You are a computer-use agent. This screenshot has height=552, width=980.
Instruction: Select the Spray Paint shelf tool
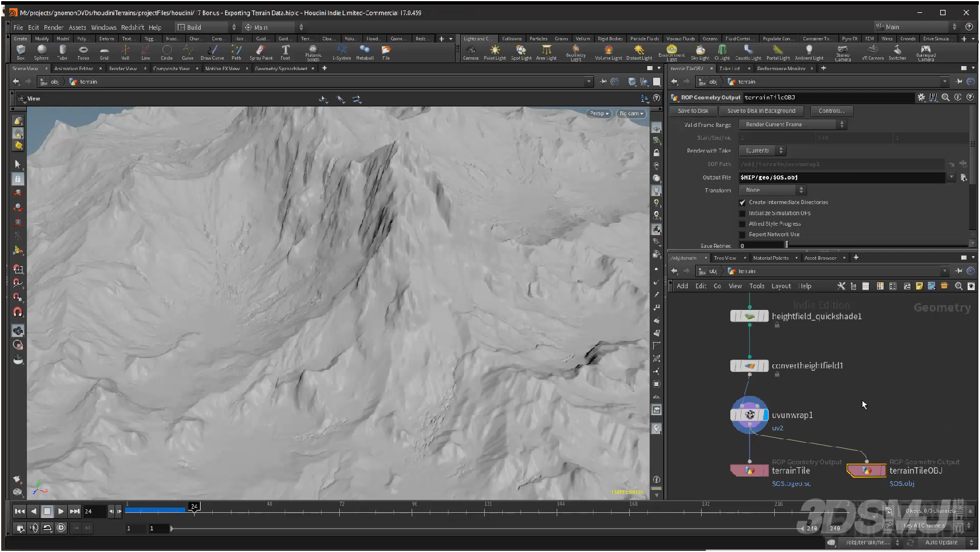coord(261,52)
